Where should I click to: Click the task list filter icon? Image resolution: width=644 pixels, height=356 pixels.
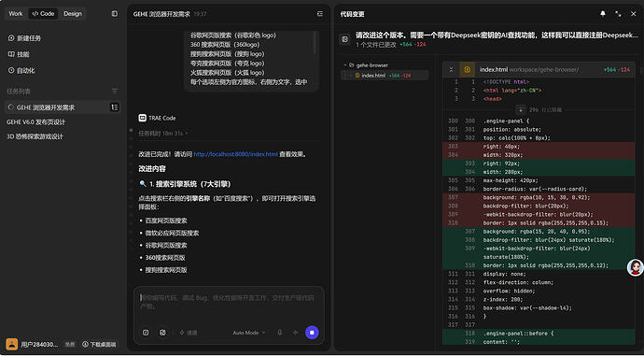[x=115, y=91]
